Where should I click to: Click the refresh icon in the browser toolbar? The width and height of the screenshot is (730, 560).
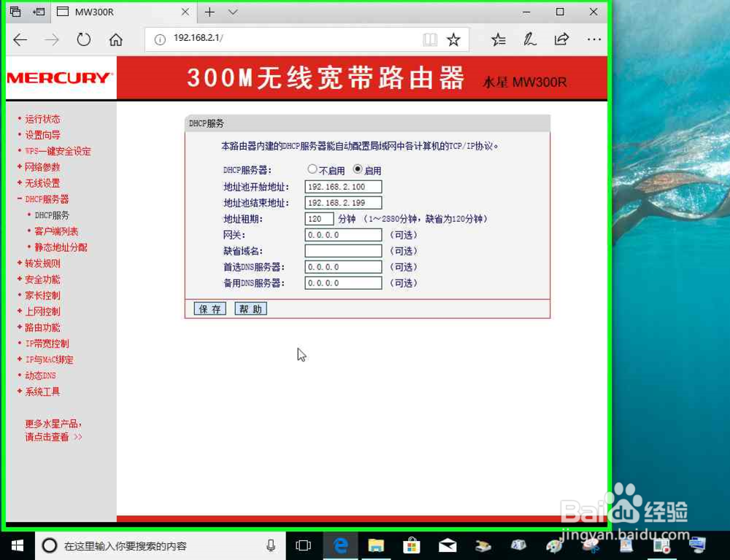pyautogui.click(x=82, y=40)
